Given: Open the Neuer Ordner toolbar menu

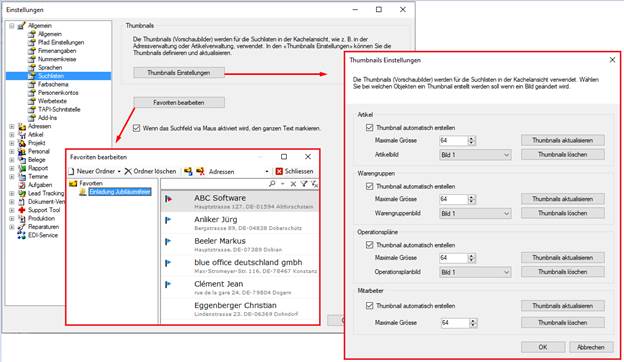Looking at the screenshot, I should click(94, 171).
